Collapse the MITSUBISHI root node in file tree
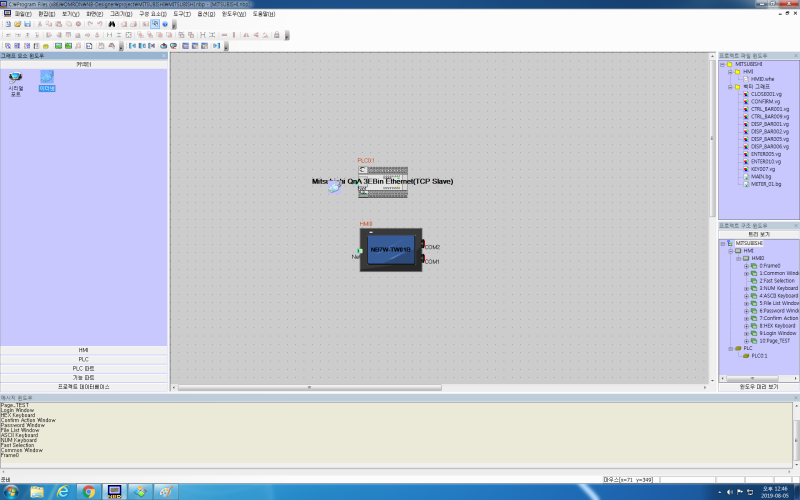Screen dimensions: 800x500 [723, 63]
